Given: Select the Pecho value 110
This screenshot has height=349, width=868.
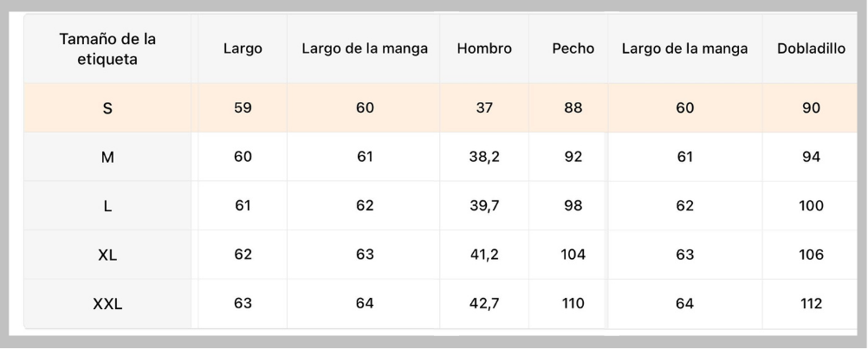Looking at the screenshot, I should point(573,303).
